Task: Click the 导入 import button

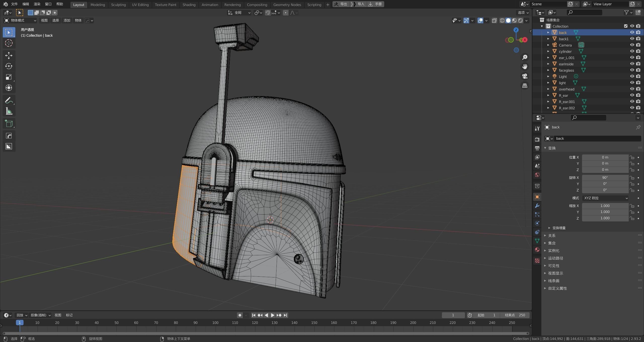Action: (x=358, y=4)
